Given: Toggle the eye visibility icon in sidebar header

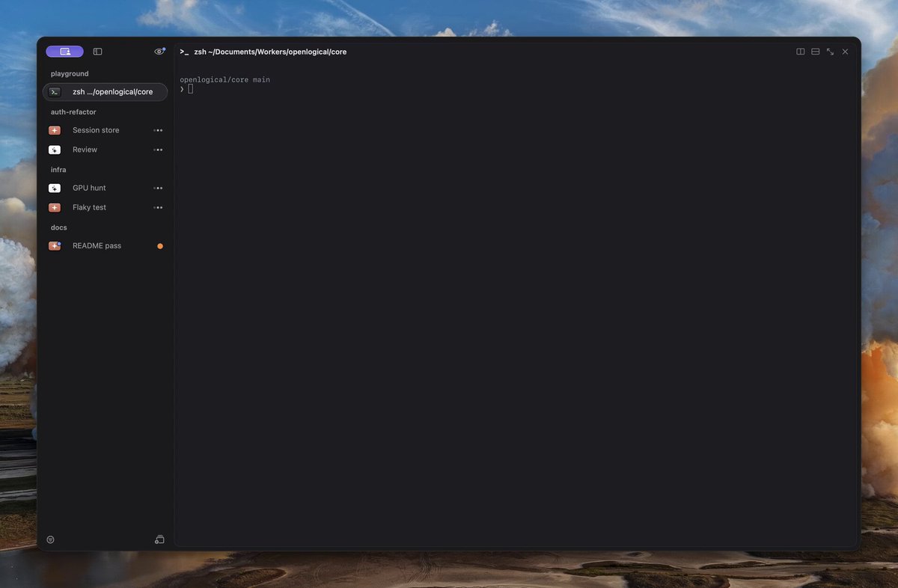Looking at the screenshot, I should coord(159,52).
